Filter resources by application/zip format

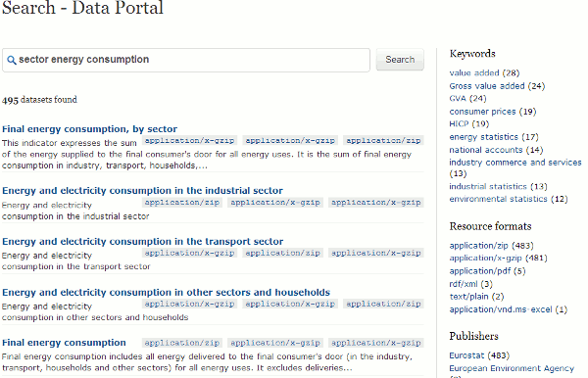tap(478, 246)
